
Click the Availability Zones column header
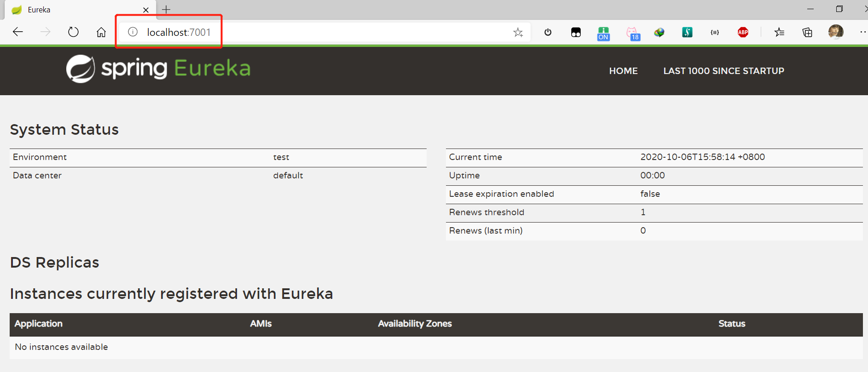click(x=415, y=324)
